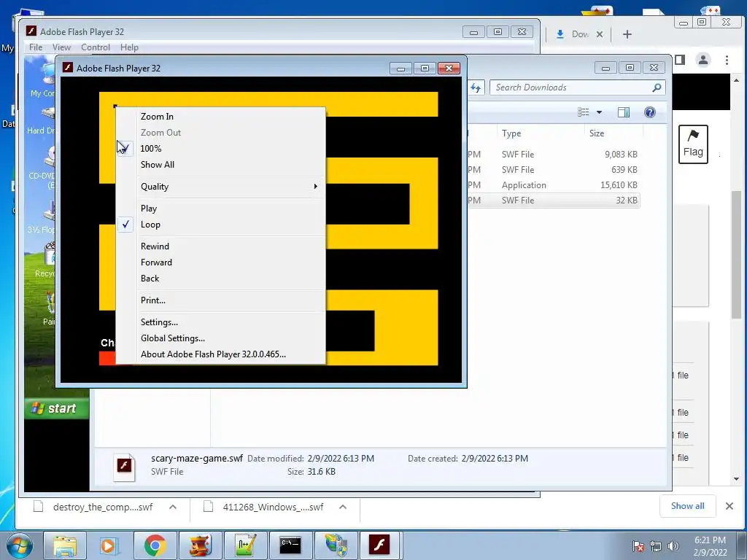Image resolution: width=747 pixels, height=560 pixels.
Task: Expand the Quality submenu
Action: coord(220,187)
